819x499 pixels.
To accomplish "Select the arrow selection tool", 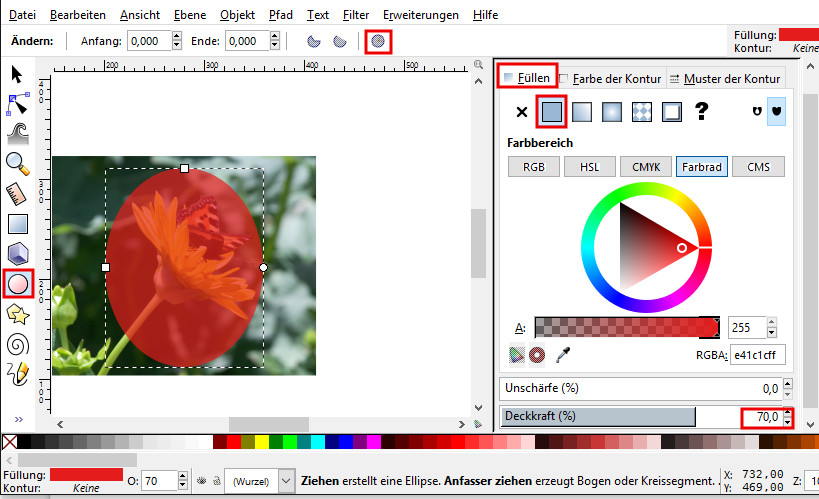I will click(x=17, y=74).
